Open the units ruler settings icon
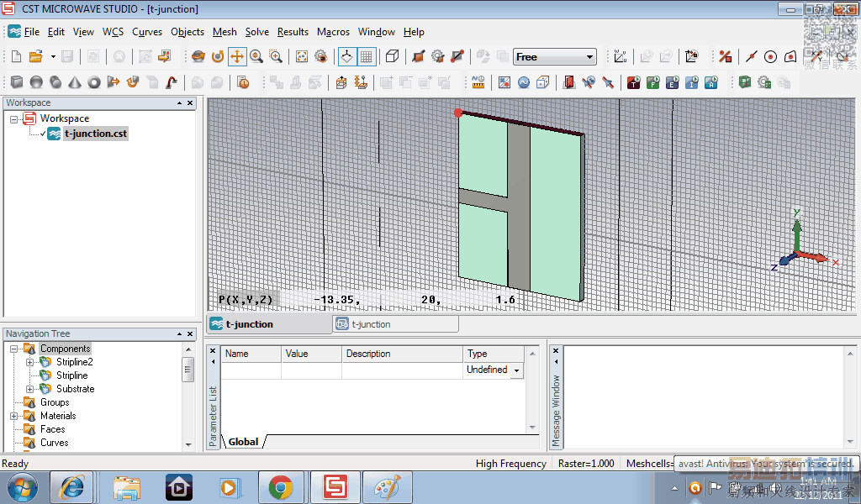 (x=478, y=82)
